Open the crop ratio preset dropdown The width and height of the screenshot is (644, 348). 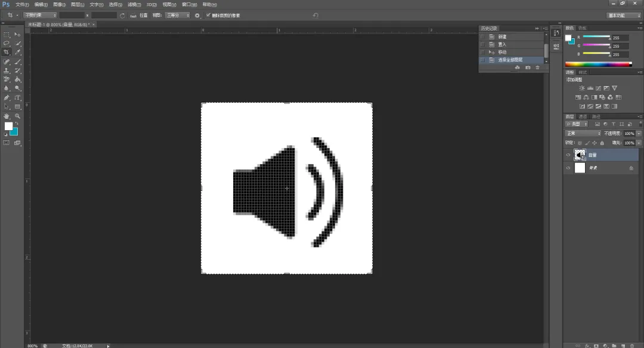(41, 15)
